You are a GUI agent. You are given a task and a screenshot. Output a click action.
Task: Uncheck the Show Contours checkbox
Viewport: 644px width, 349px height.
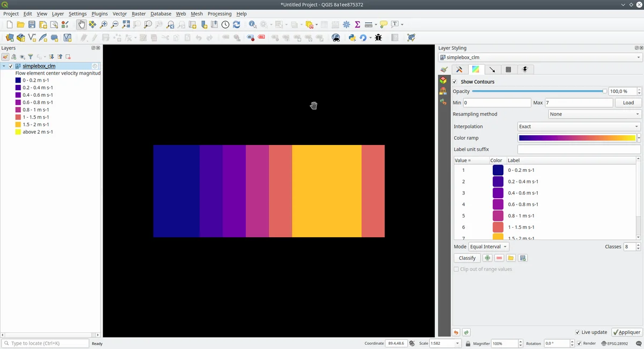455,82
